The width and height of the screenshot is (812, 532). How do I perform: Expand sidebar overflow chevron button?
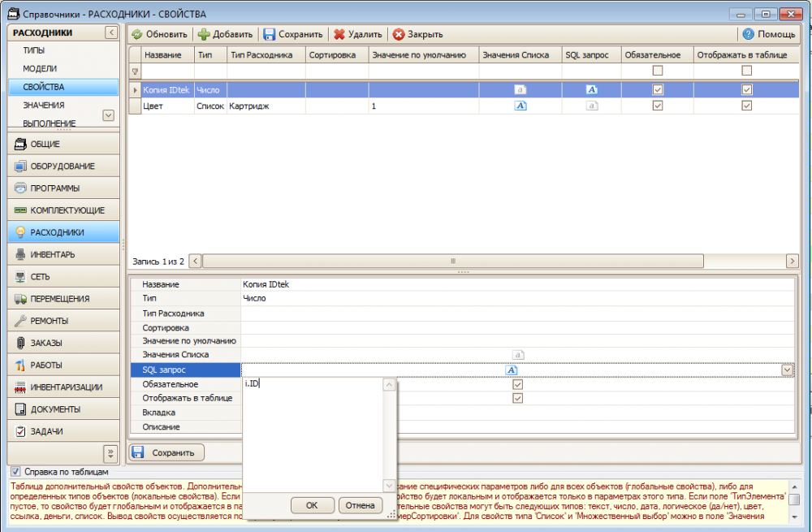pos(110,453)
